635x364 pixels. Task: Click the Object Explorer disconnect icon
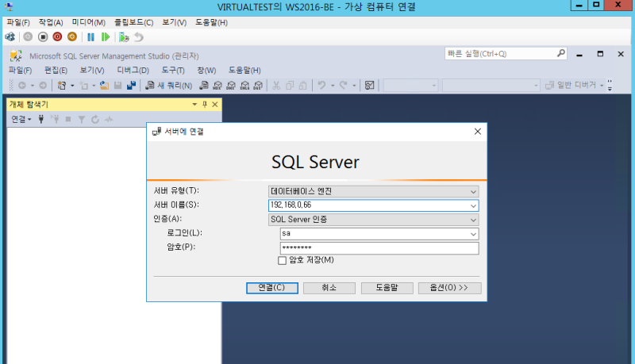tap(55, 119)
